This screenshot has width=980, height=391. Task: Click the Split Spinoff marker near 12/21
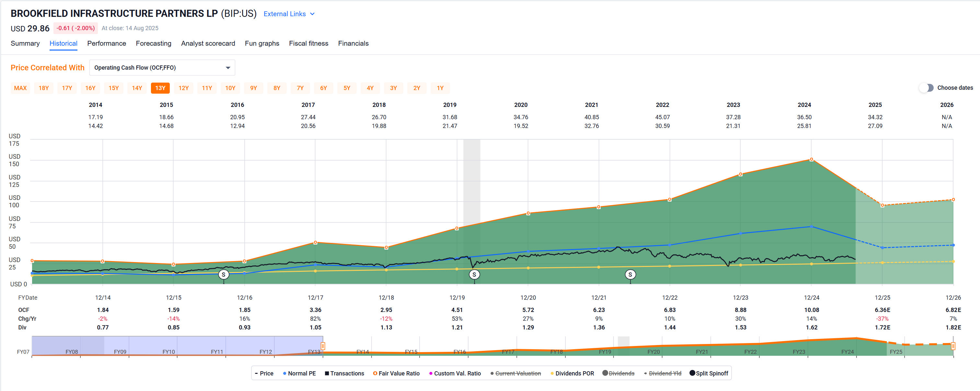[630, 274]
